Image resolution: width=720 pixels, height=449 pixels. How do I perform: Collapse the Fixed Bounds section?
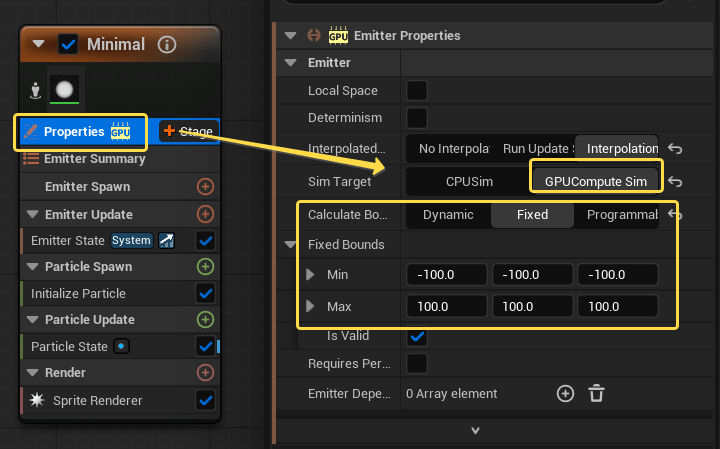(x=290, y=245)
